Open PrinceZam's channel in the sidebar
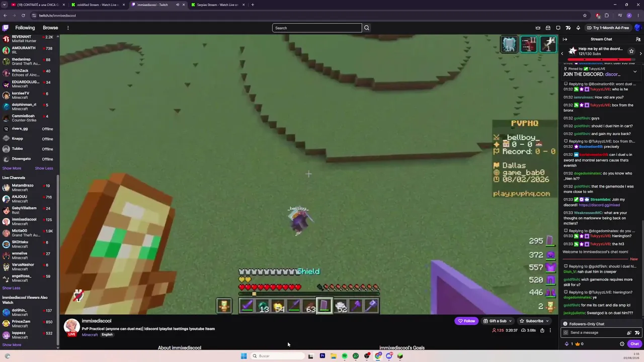Screen dimensions: 644x362 (29, 324)
